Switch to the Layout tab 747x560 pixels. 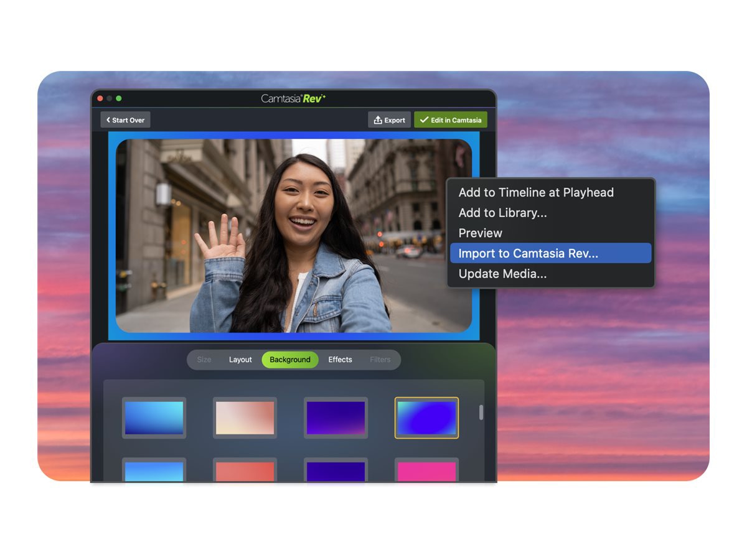click(240, 360)
